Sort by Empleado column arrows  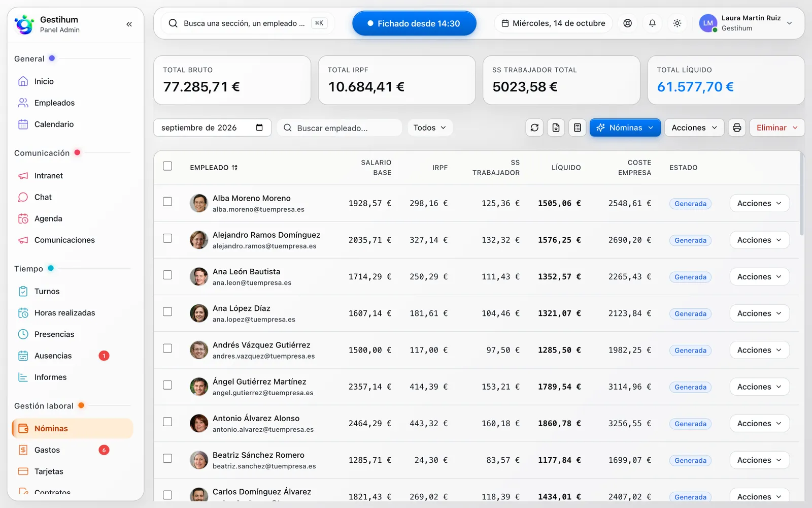pyautogui.click(x=234, y=168)
